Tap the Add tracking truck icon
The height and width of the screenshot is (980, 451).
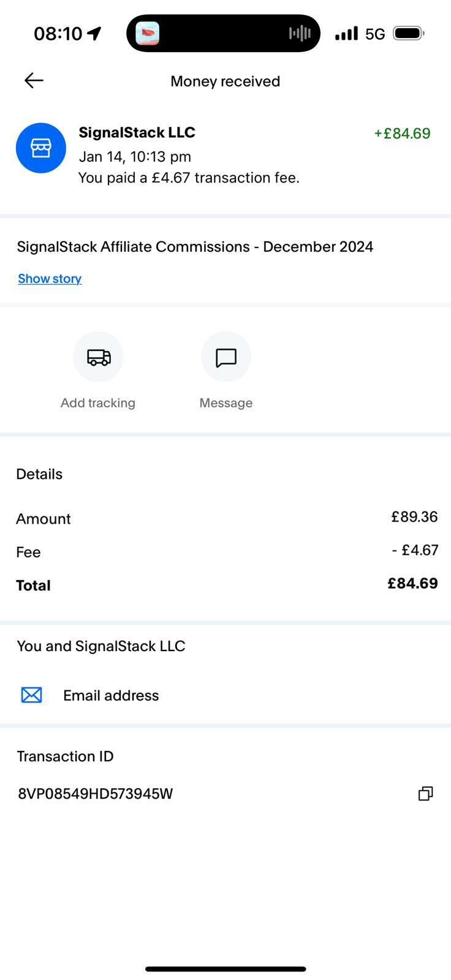(x=98, y=356)
